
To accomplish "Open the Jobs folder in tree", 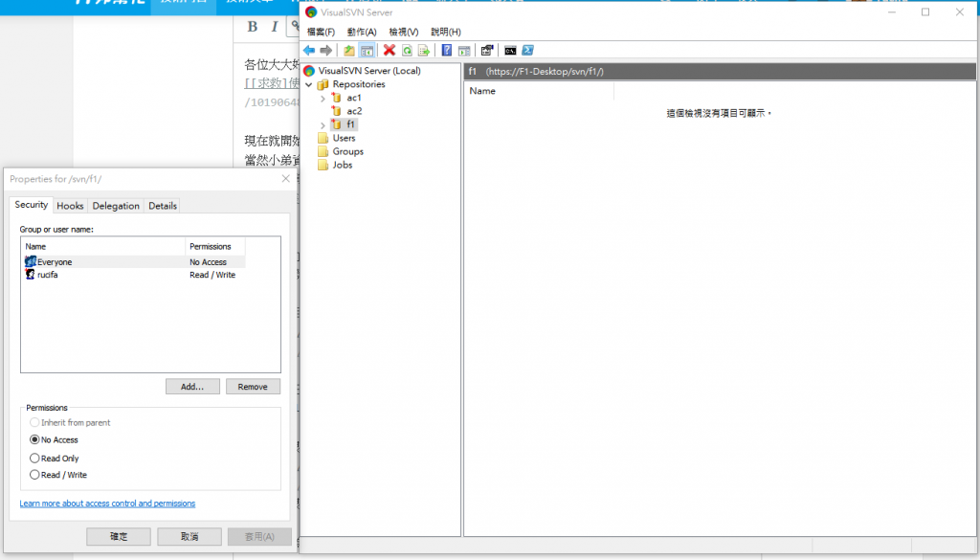I will coord(343,165).
